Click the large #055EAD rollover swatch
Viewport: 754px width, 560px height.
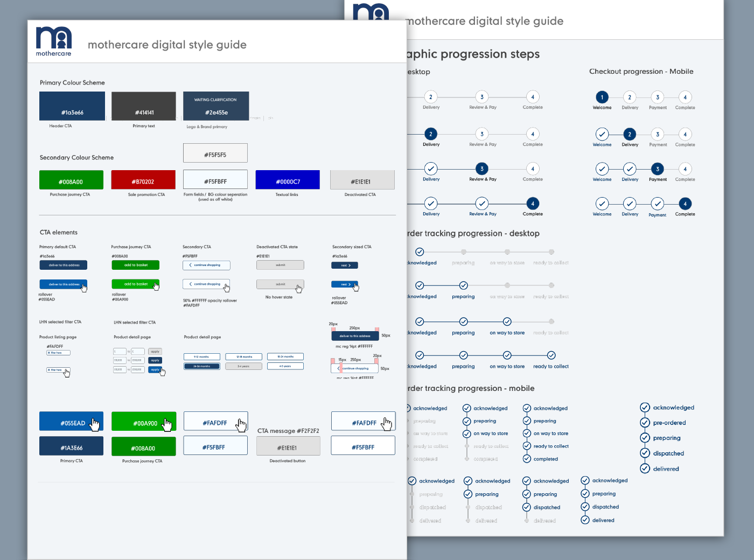tap(71, 421)
